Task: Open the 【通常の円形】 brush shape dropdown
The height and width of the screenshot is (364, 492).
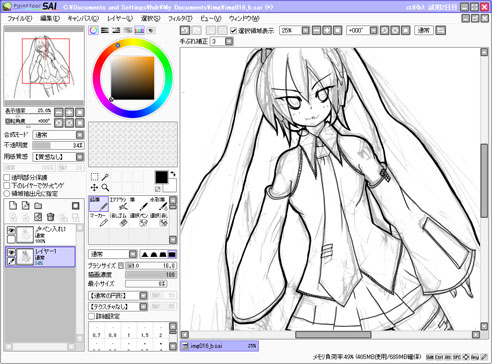Action: 143,296
